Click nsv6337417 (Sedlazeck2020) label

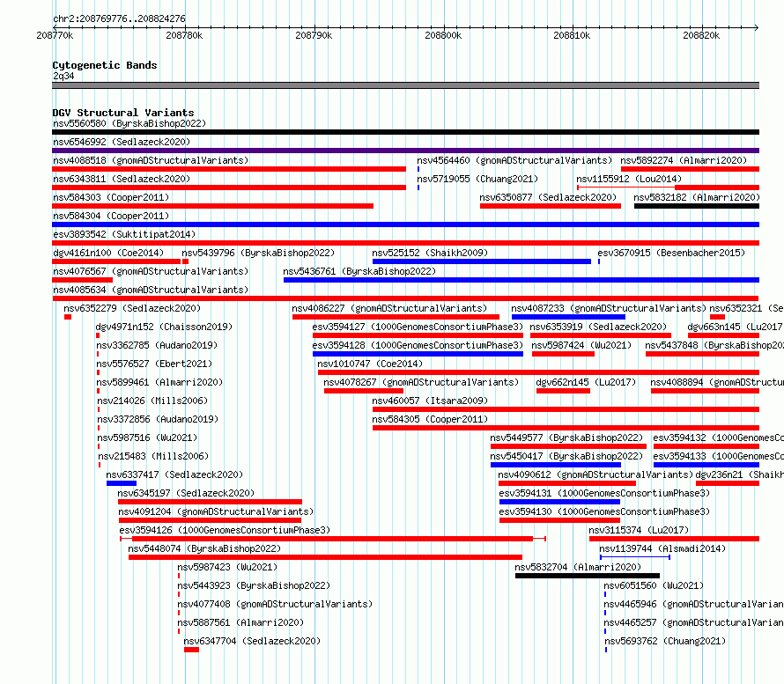[x=174, y=474]
